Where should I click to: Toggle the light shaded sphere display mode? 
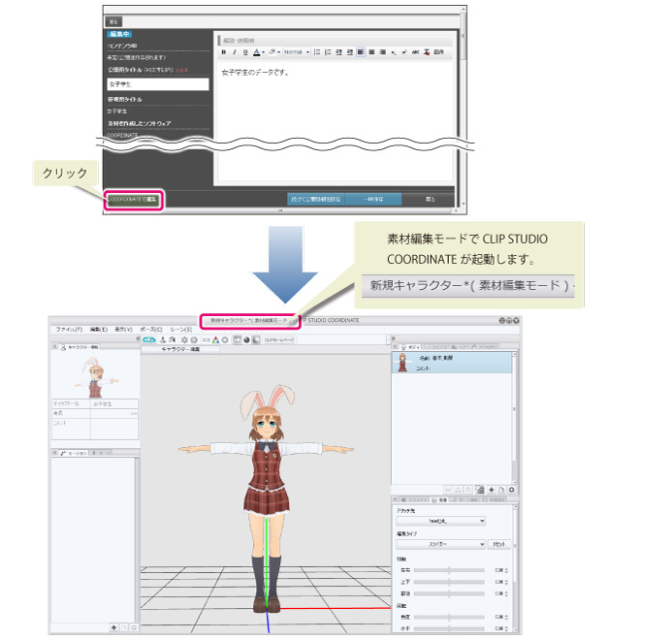coord(256,340)
